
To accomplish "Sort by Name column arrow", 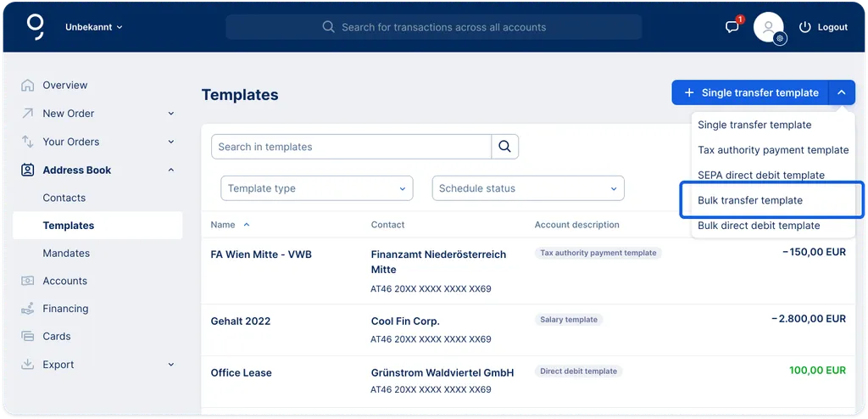I will [x=247, y=225].
